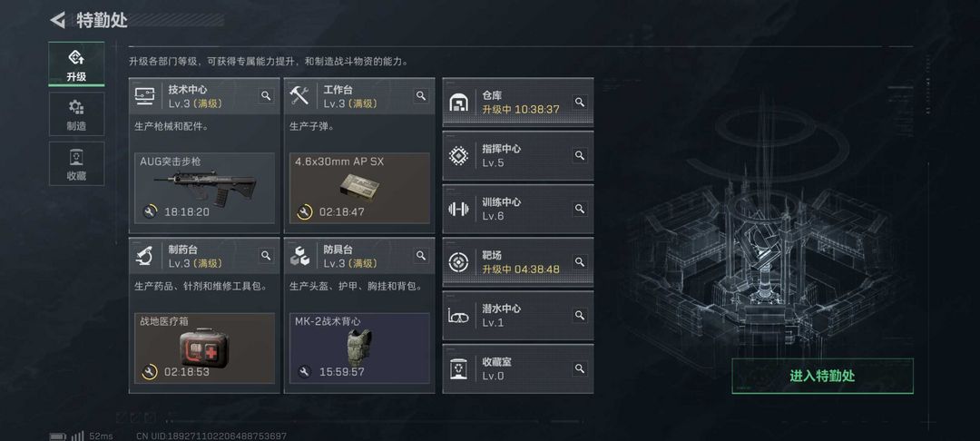
Task: Select the AUG突击步枪 production item
Action: [x=204, y=188]
